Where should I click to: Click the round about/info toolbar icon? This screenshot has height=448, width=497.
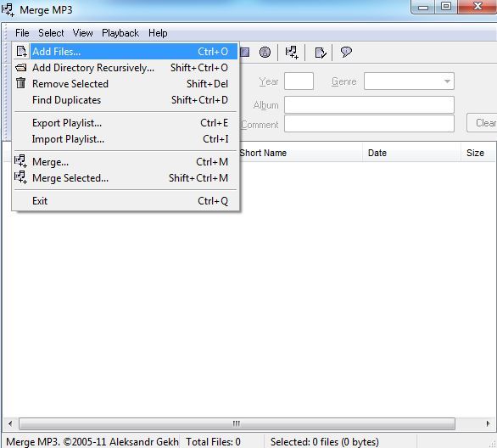click(265, 52)
